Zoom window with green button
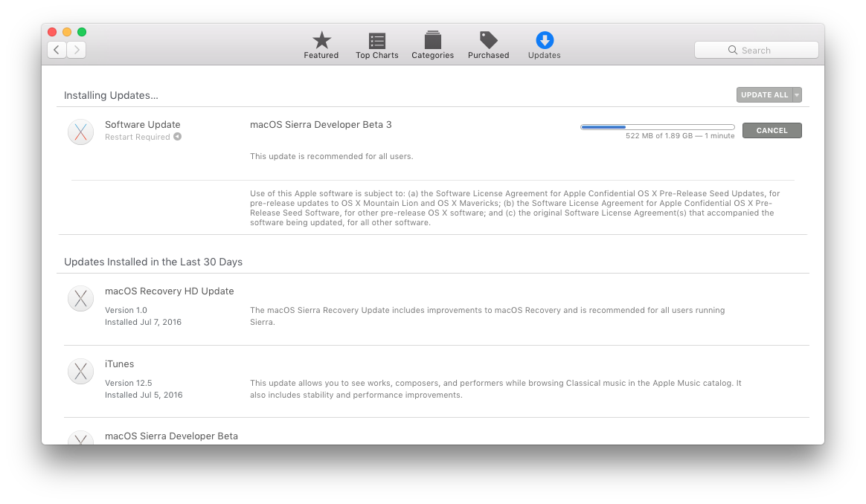The image size is (866, 504). coord(82,32)
